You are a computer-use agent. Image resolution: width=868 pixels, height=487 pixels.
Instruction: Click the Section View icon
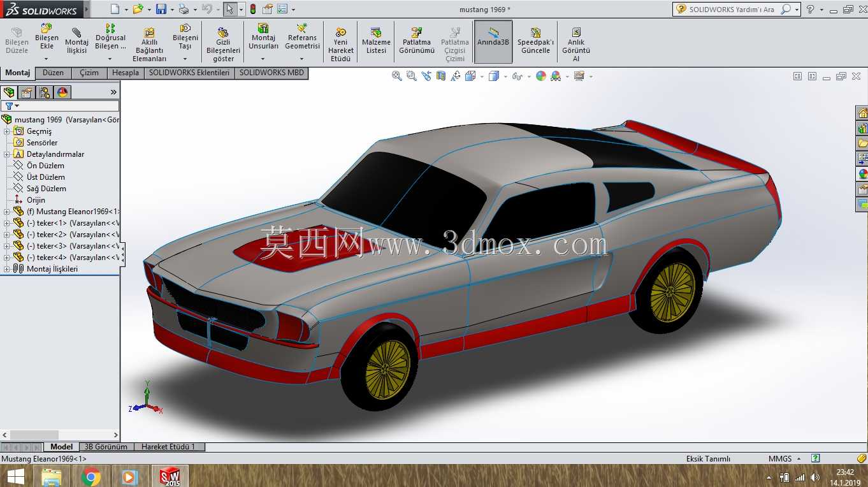[x=440, y=76]
